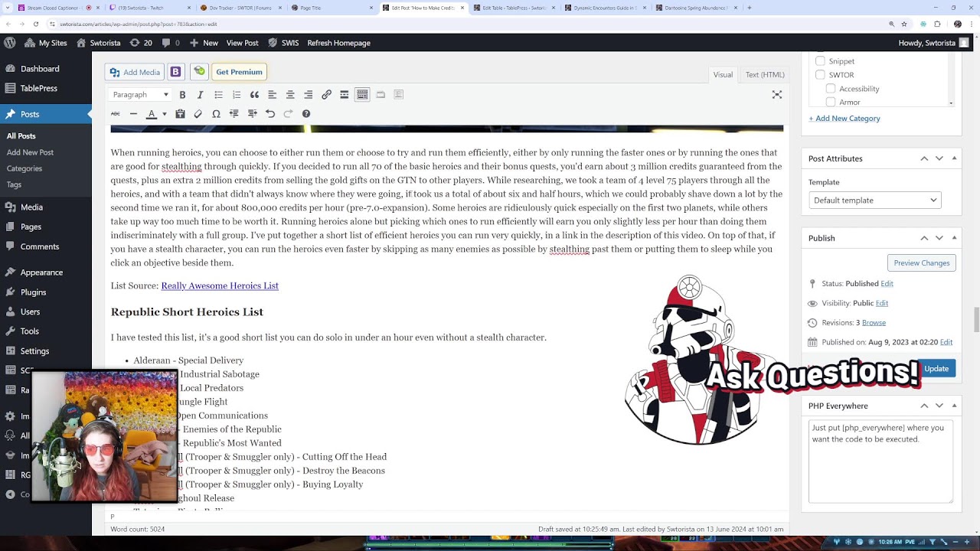Collapse the Post Attributes panel
The image size is (980, 551).
click(954, 158)
